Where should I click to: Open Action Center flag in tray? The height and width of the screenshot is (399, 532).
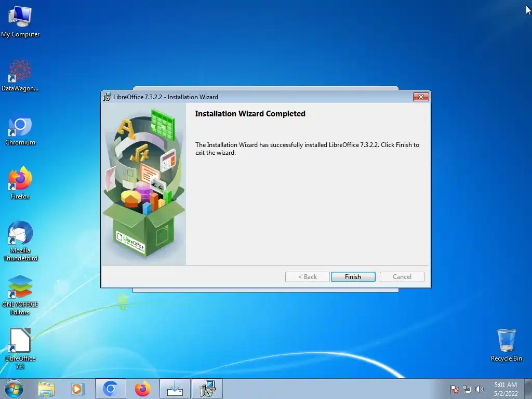pyautogui.click(x=454, y=389)
